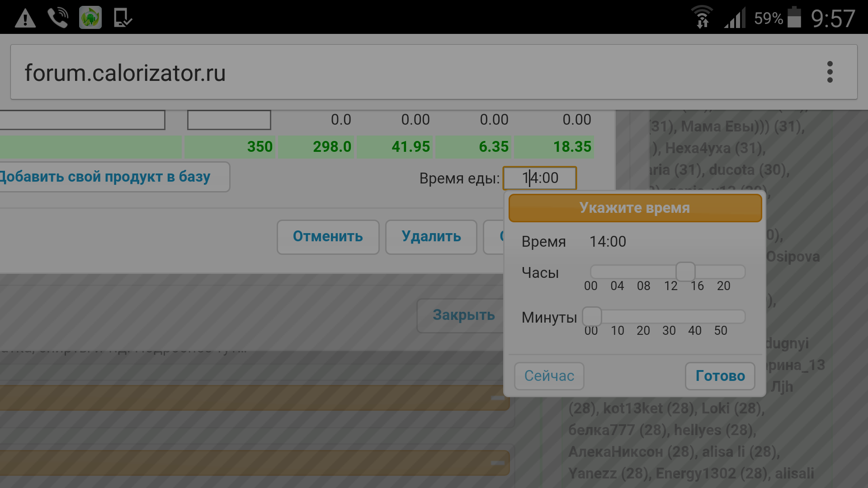
Task: Click the Удалить button
Action: tap(431, 237)
